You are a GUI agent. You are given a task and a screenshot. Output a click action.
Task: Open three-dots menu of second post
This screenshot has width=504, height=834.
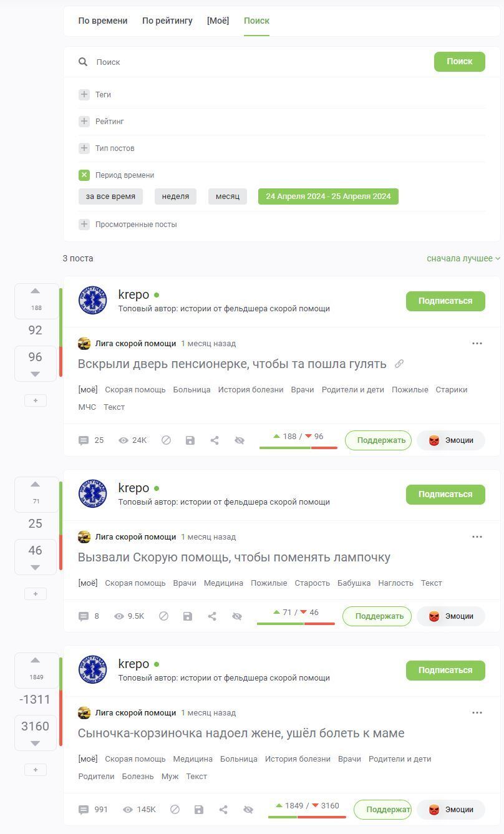click(477, 536)
